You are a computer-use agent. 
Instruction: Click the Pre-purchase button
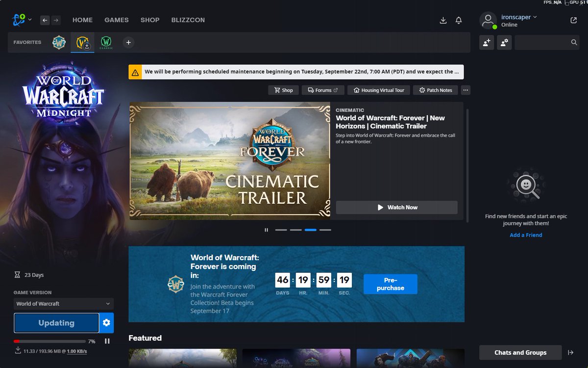[x=391, y=284]
